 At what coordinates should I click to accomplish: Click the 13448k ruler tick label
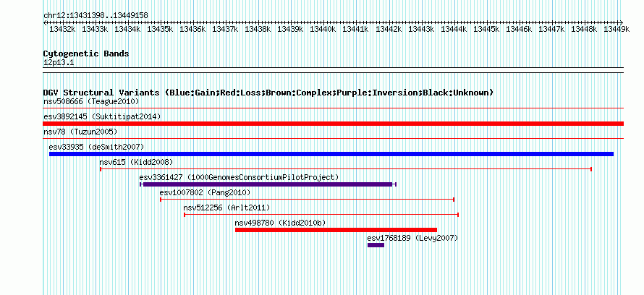(x=584, y=29)
